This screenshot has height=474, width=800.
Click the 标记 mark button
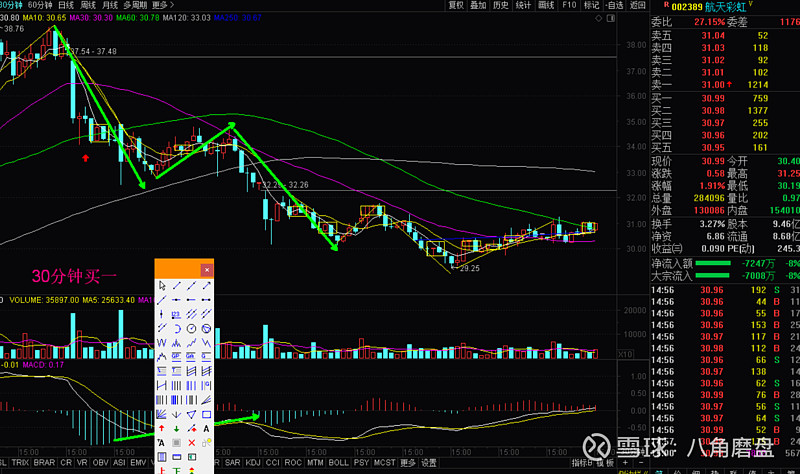pos(591,5)
